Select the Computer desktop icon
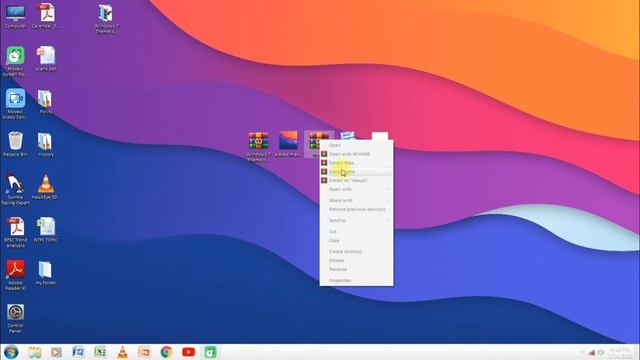 15,16
